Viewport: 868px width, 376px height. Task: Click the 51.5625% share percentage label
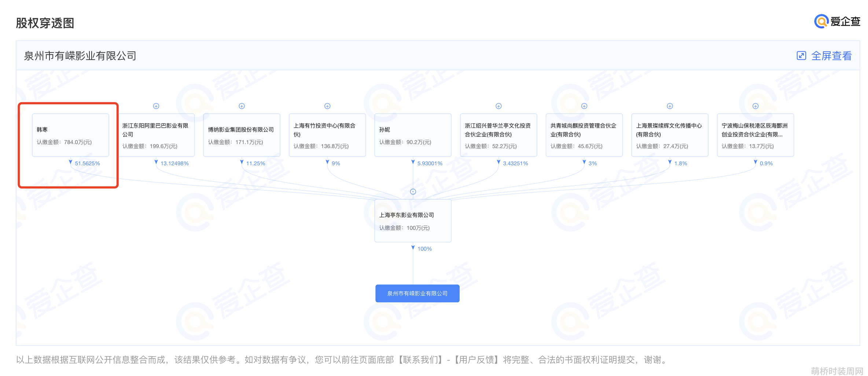(x=87, y=163)
